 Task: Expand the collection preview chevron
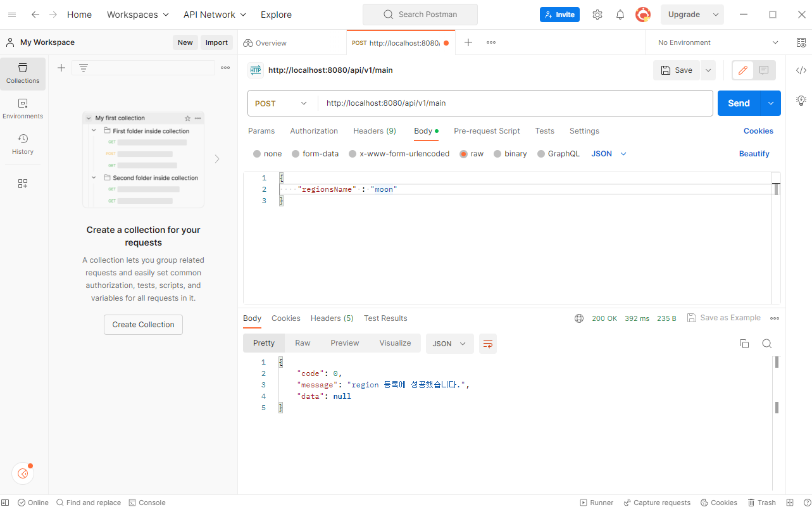(217, 159)
